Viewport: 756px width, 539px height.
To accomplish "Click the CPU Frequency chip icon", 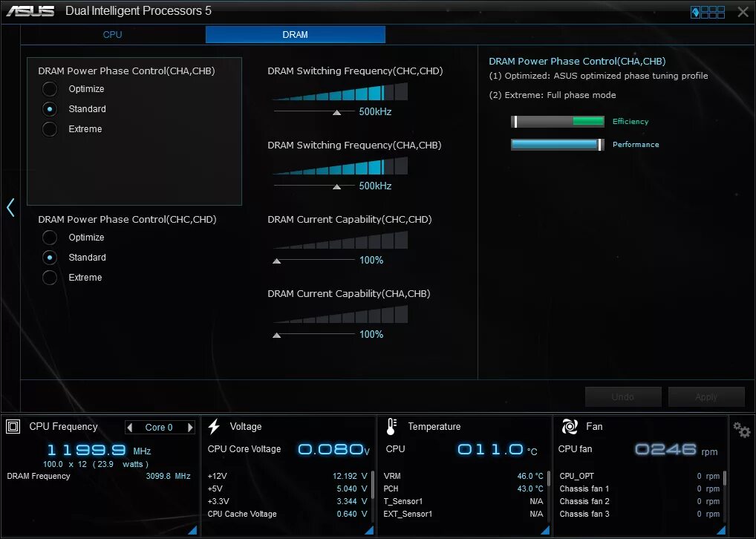I will (13, 427).
